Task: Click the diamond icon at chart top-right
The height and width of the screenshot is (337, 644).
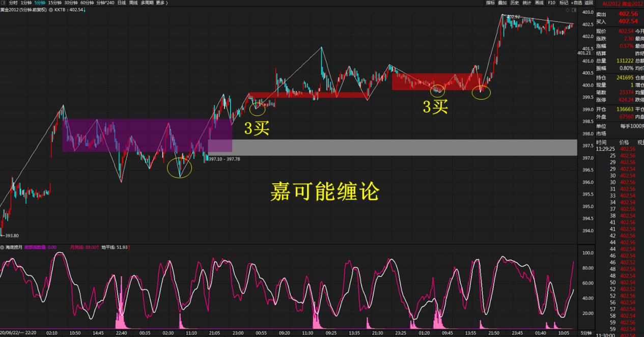Action: (x=569, y=10)
